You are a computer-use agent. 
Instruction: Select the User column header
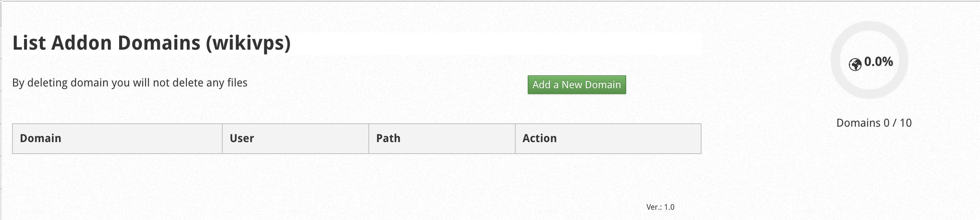point(242,138)
